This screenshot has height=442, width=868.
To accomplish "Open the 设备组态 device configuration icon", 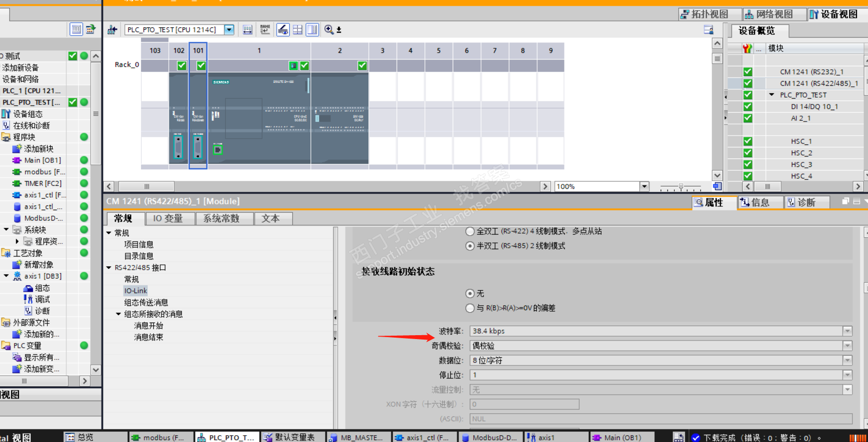I will [6, 114].
